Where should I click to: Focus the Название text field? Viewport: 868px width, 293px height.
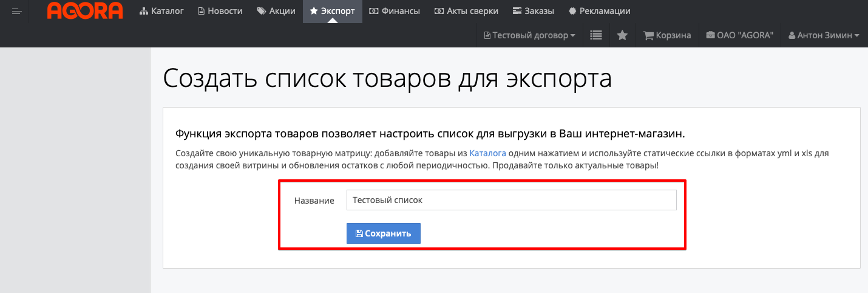pyautogui.click(x=511, y=200)
